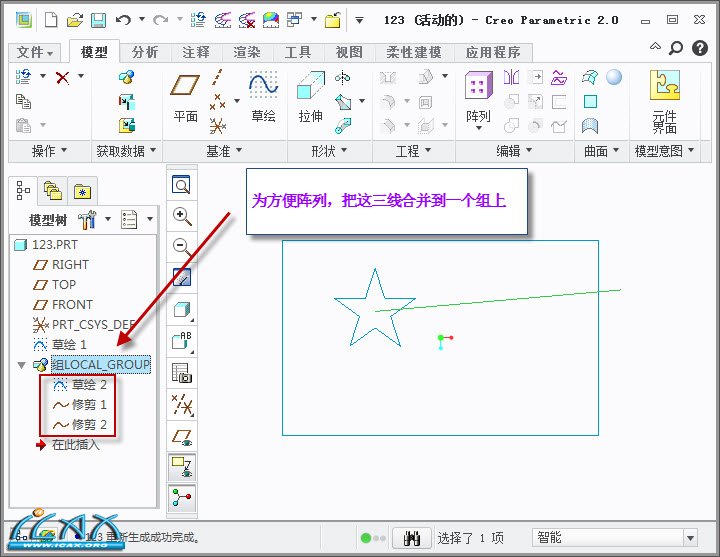Select 修剪 1 in the model tree
The height and width of the screenshot is (557, 720).
click(x=88, y=405)
